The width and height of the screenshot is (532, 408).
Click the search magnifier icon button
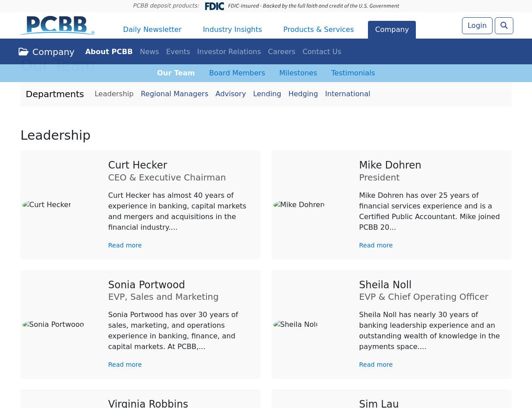504,26
